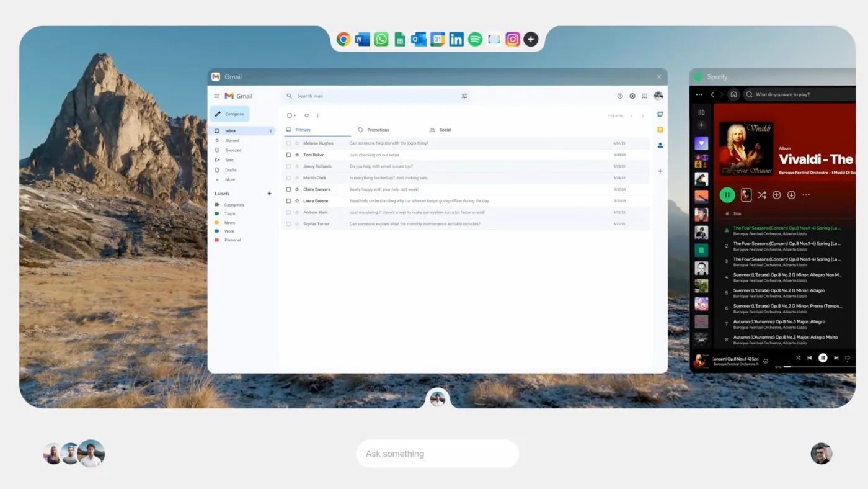Open the select-all checkbox dropdown arrow

(x=295, y=115)
